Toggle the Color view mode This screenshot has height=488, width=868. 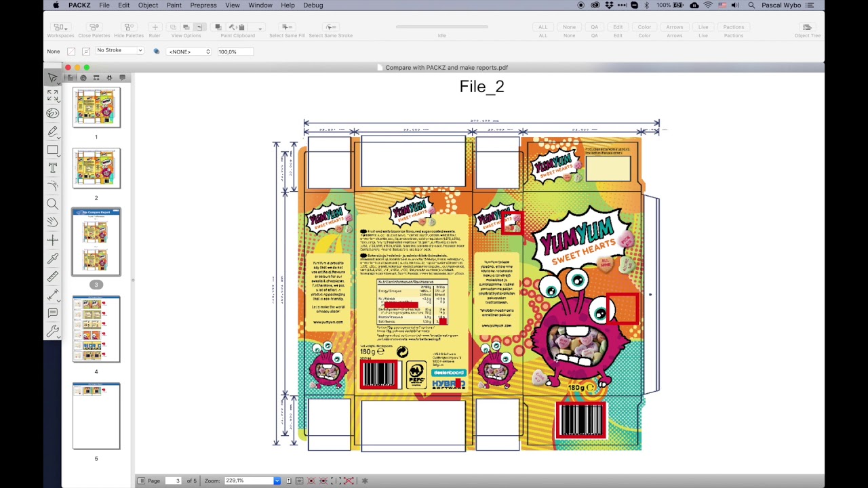pos(644,27)
